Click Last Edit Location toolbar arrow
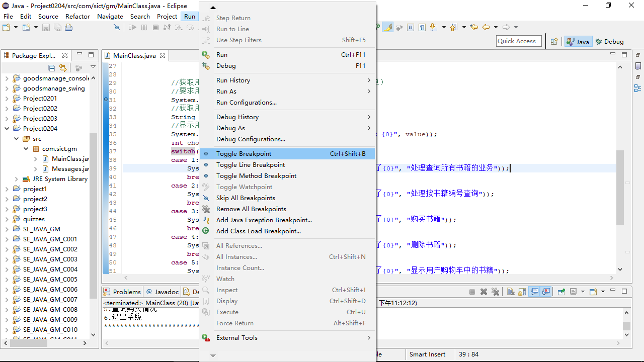This screenshot has height=362, width=644. coord(473,27)
